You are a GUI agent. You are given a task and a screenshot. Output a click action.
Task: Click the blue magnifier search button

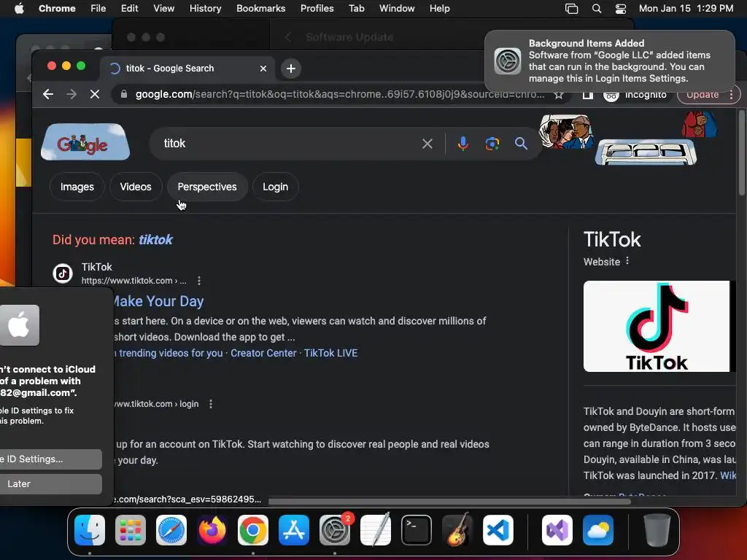point(521,144)
